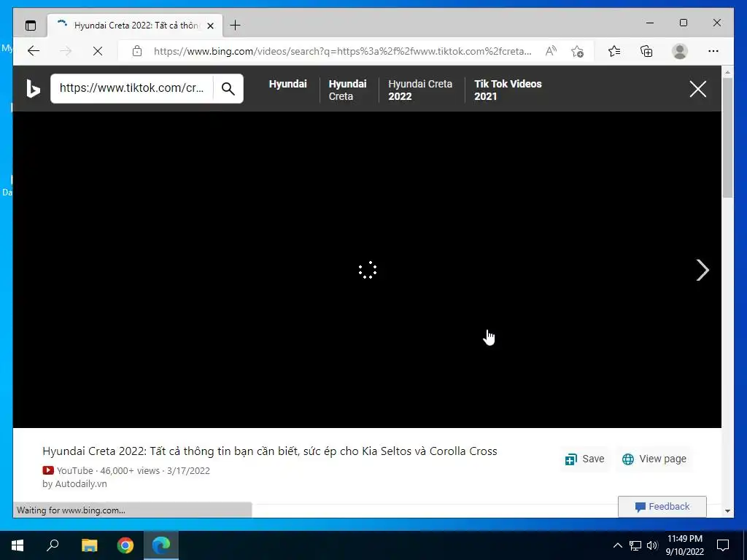Open the tab actions menu icon
747x560 pixels.
(x=31, y=26)
